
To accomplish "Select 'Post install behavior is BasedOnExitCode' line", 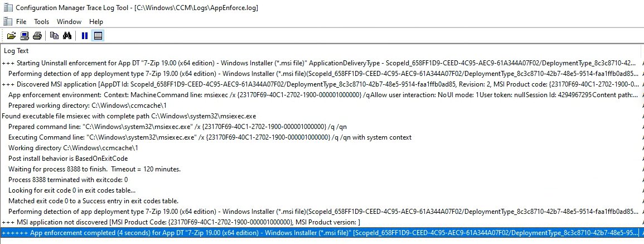I will (321, 159).
